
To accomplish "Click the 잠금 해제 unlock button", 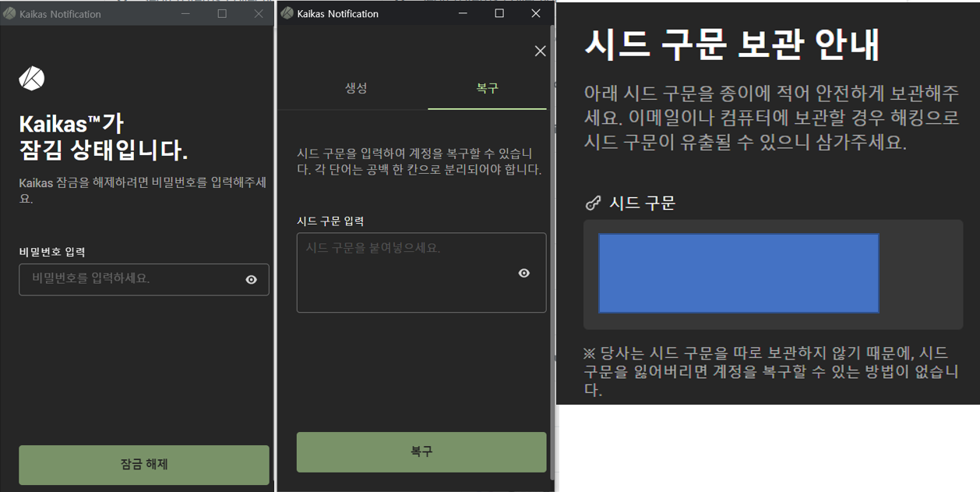I will pyautogui.click(x=144, y=465).
